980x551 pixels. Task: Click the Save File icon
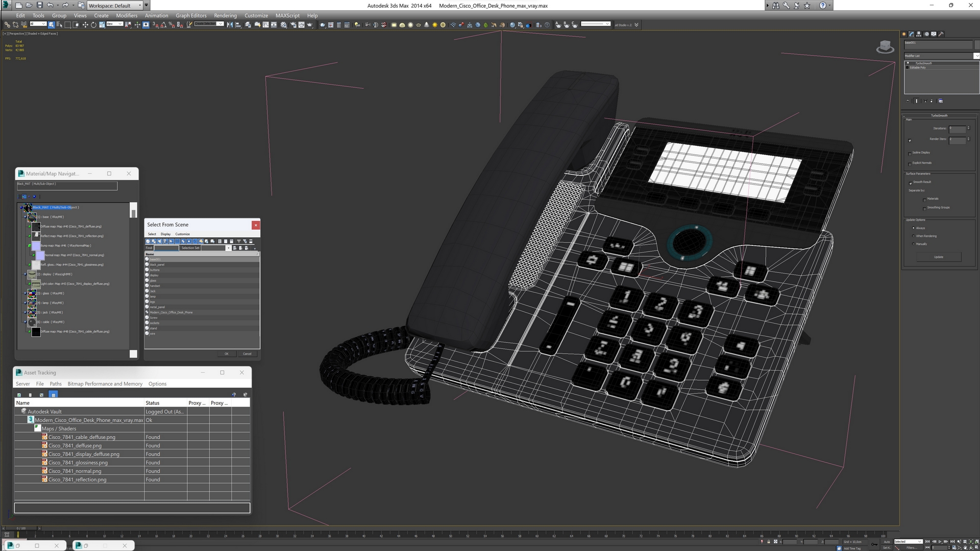coord(39,5)
